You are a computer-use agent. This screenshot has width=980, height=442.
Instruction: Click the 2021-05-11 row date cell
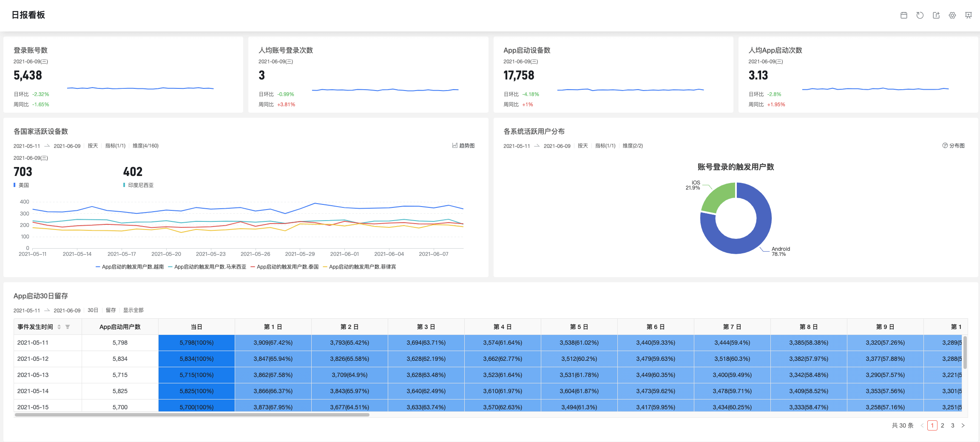click(48, 343)
